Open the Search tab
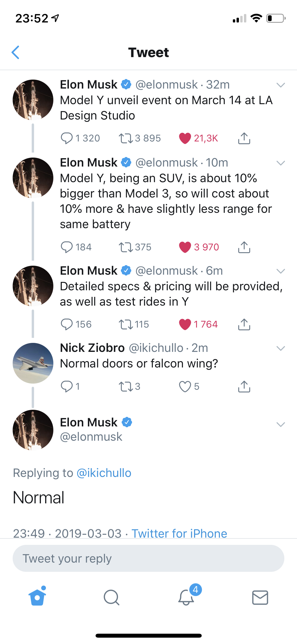Screen dimensions: 297x644 (111, 597)
